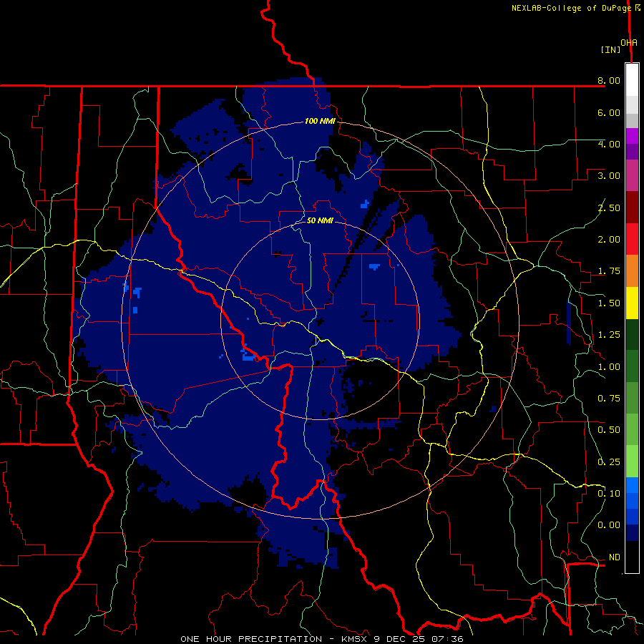Click the 2.00 legend value

pos(609,240)
